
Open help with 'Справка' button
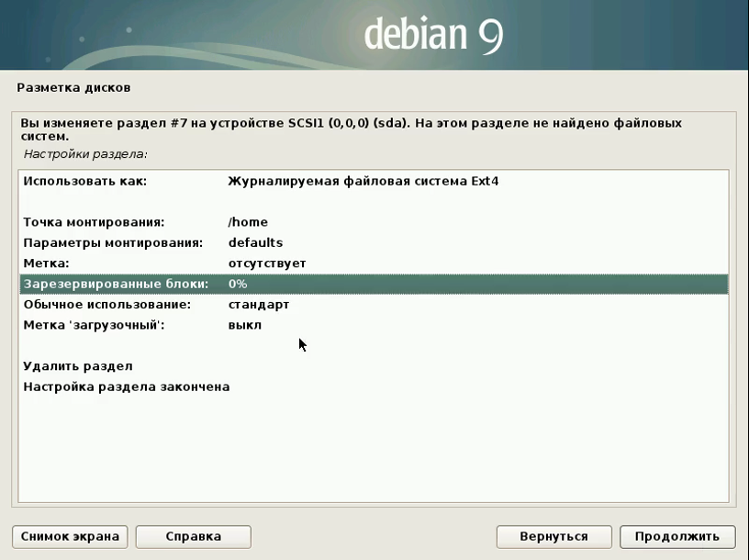point(193,536)
